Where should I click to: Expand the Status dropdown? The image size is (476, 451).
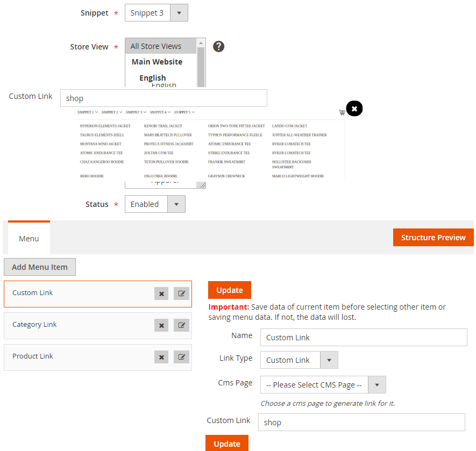coord(155,204)
